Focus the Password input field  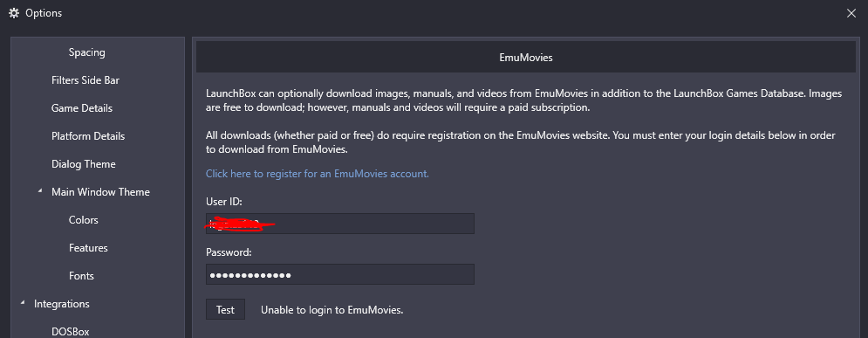(x=340, y=274)
